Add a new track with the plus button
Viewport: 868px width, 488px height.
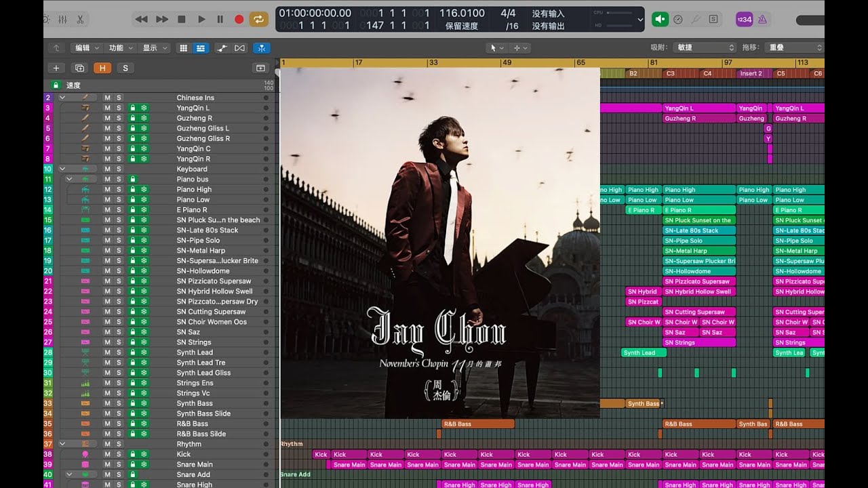[x=56, y=68]
